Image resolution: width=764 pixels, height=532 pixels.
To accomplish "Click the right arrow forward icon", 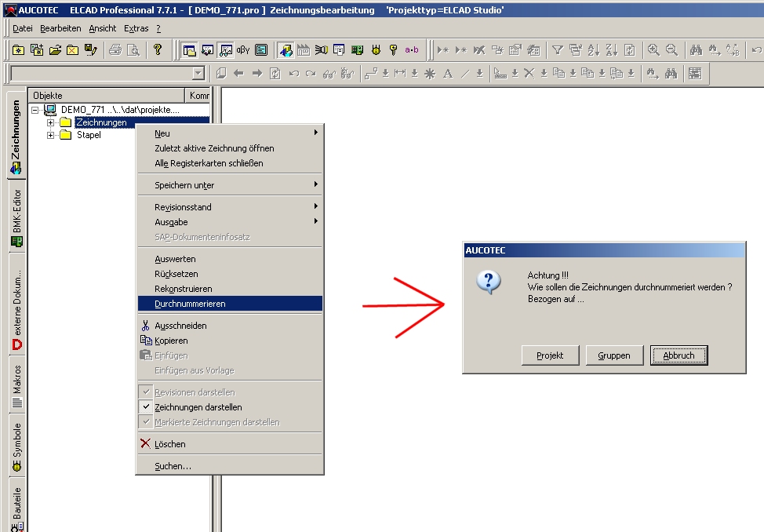I will (257, 74).
